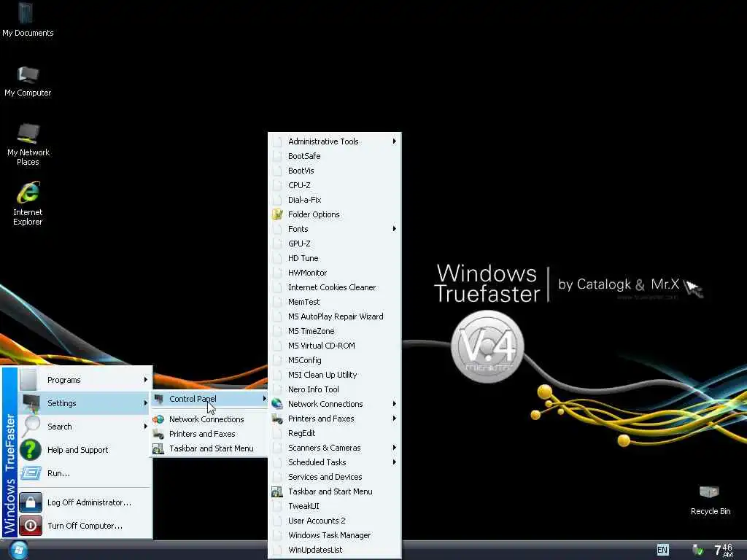This screenshot has height=560, width=747.
Task: Expand Network Connections arrow in Control Panel list
Action: point(394,404)
